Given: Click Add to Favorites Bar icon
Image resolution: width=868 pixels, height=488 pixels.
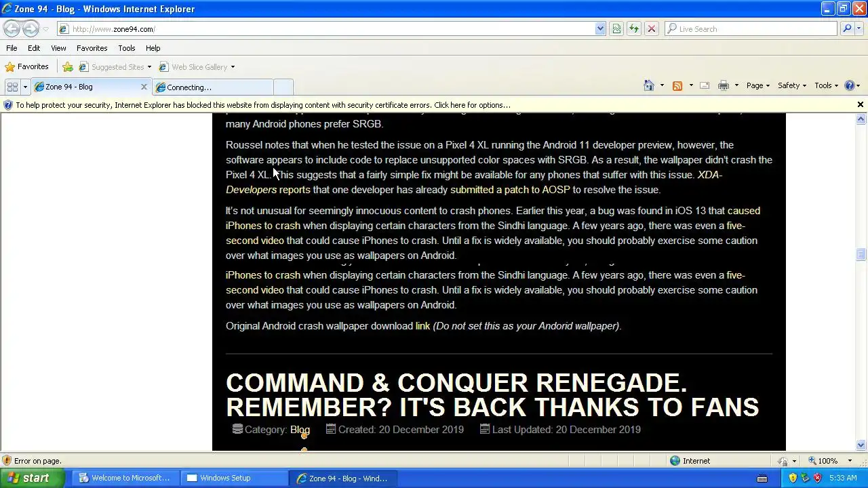Looking at the screenshot, I should pyautogui.click(x=68, y=67).
